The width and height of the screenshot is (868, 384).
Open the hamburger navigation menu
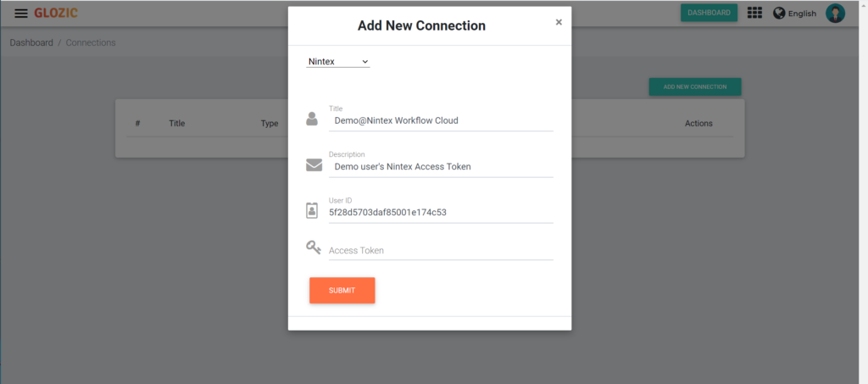(21, 14)
